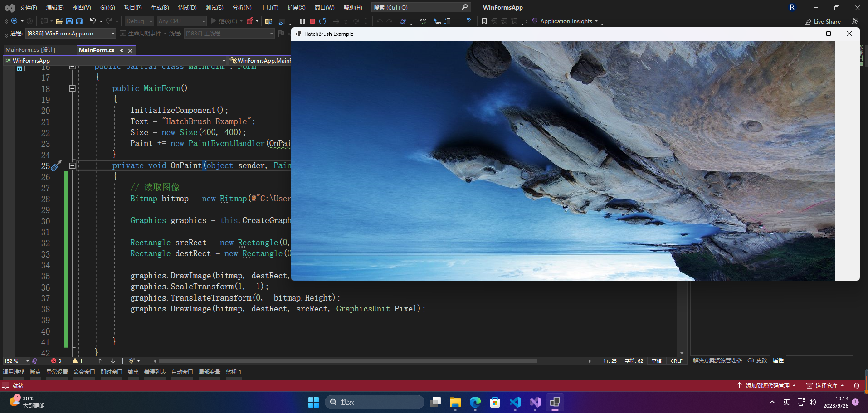Click the horizontal scrollbar of the code editor
Image resolution: width=868 pixels, height=413 pixels.
click(x=348, y=361)
